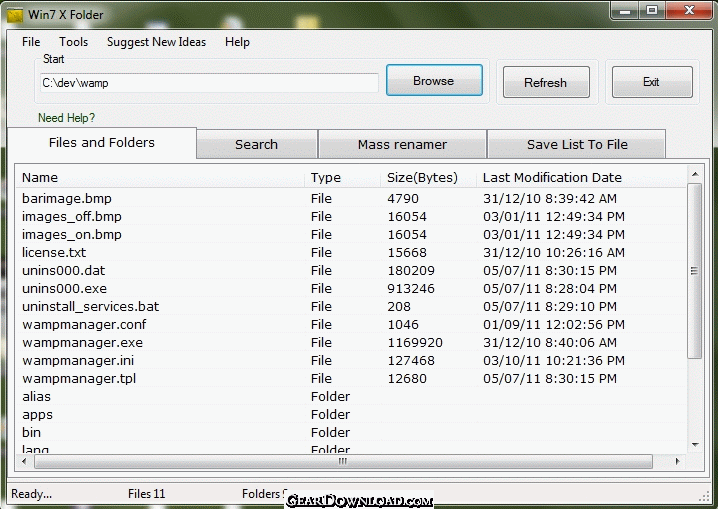Click the horizontal scrollbar left arrow
The width and height of the screenshot is (718, 509).
coord(24,461)
